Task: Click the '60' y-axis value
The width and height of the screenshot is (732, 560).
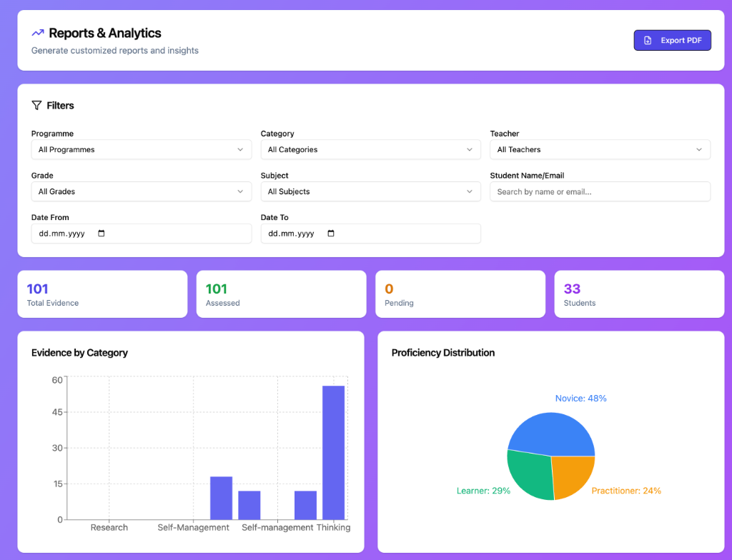Action: (x=57, y=380)
